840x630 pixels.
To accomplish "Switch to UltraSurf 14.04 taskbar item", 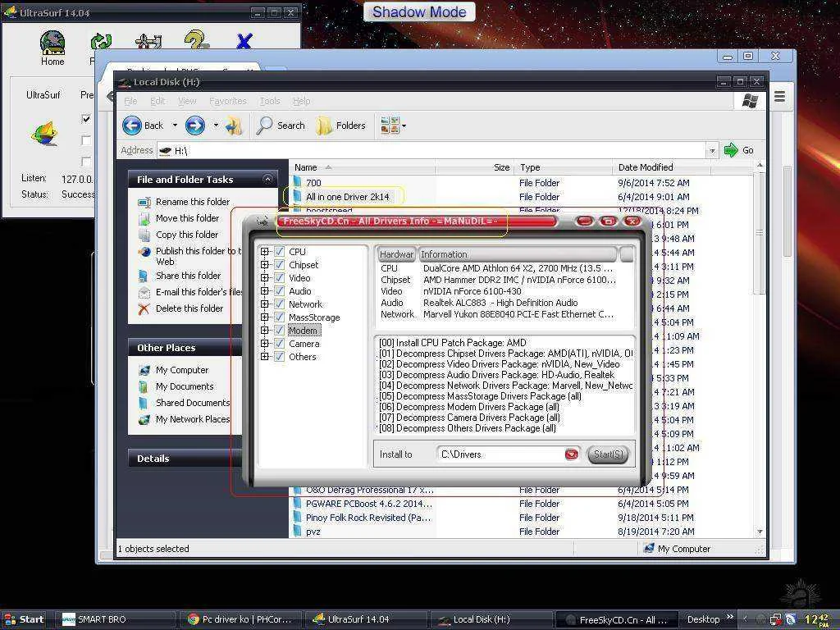I will click(365, 619).
